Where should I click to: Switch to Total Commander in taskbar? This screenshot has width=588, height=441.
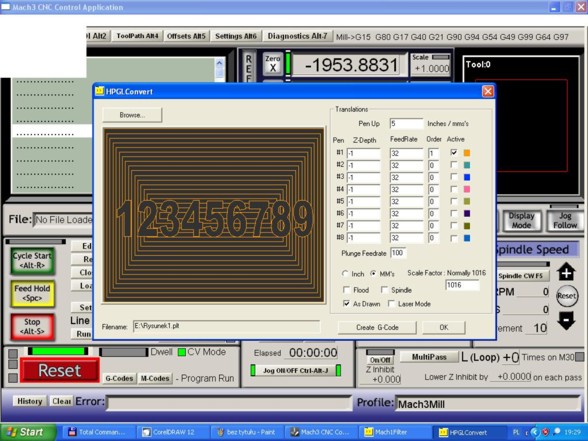(x=99, y=432)
